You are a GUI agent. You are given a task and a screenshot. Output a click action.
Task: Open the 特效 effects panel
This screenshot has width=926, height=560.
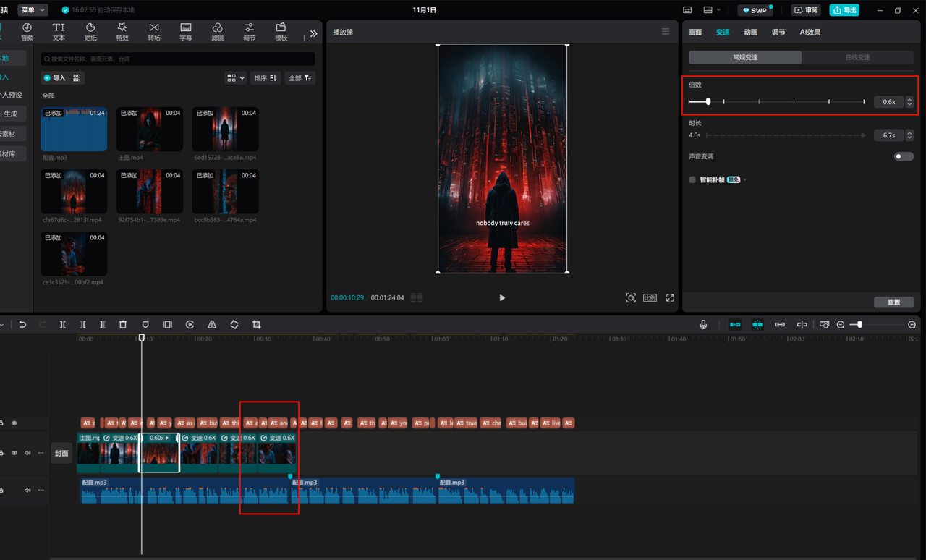(x=122, y=31)
